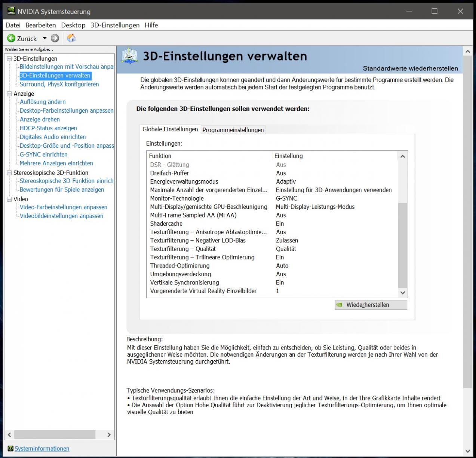The image size is (476, 458).
Task: Click the main page scroll-down arrow
Action: 468,451
